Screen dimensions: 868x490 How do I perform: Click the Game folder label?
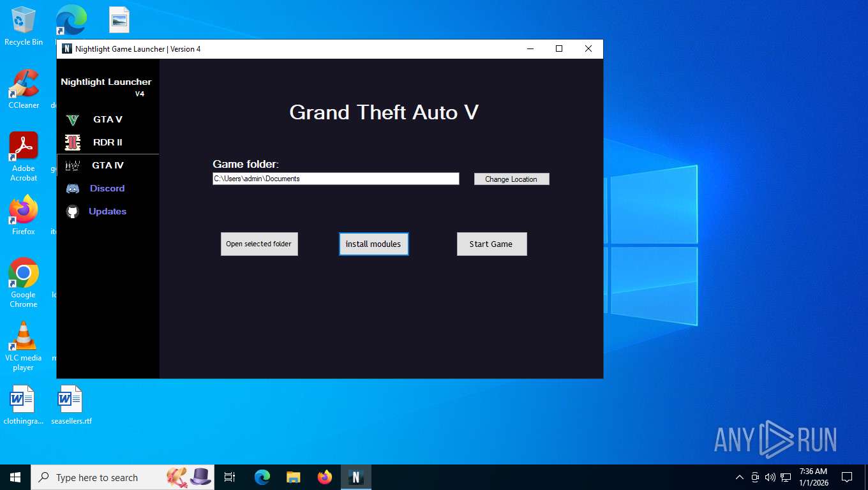pos(246,164)
